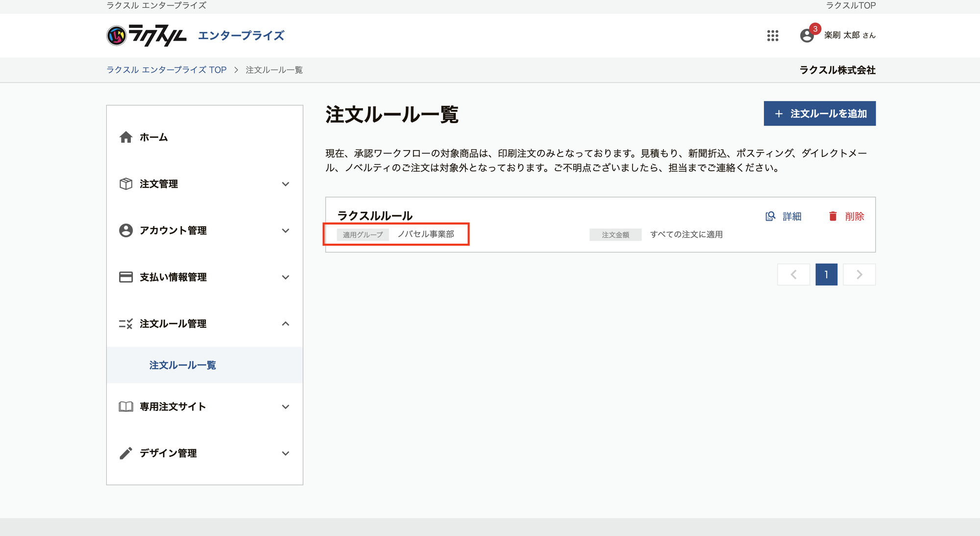Click the book icon beside 専用注文サイト
Image resolution: width=980 pixels, height=536 pixels.
tap(126, 407)
